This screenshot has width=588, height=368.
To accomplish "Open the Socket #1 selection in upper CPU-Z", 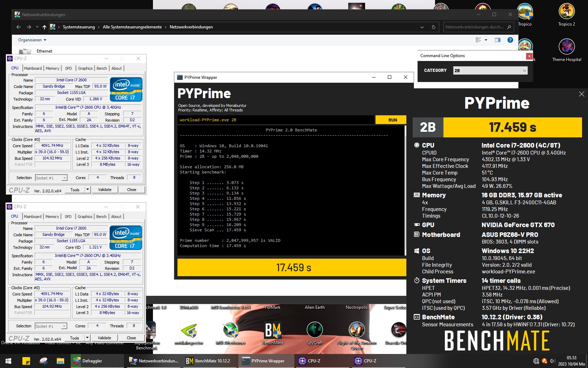I will point(51,178).
